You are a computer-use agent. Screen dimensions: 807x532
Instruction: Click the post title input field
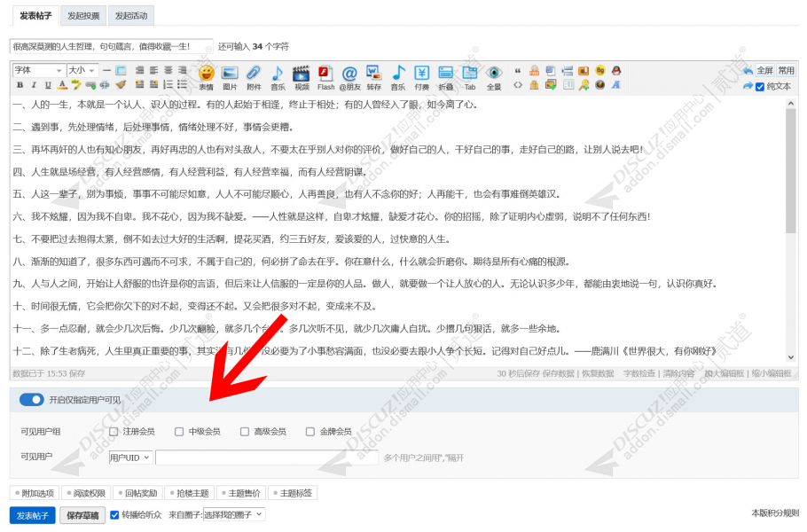[111, 46]
